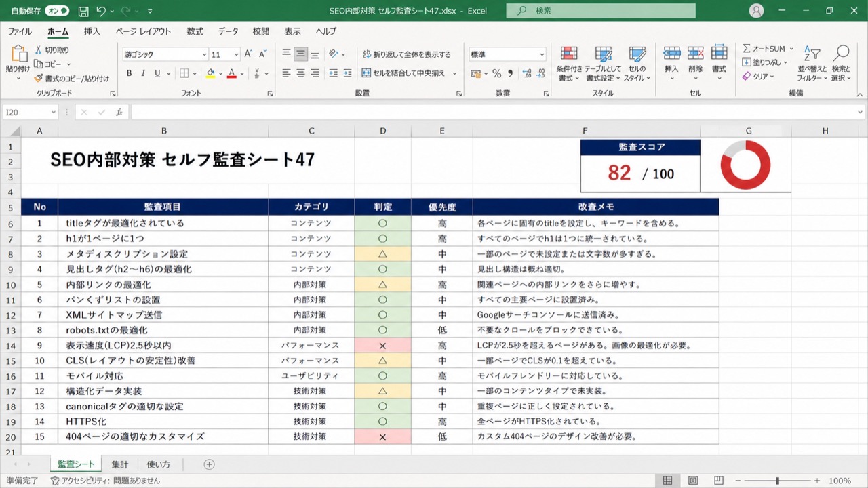This screenshot has width=868, height=488.
Task: Apply italic formatting
Action: click(x=143, y=73)
